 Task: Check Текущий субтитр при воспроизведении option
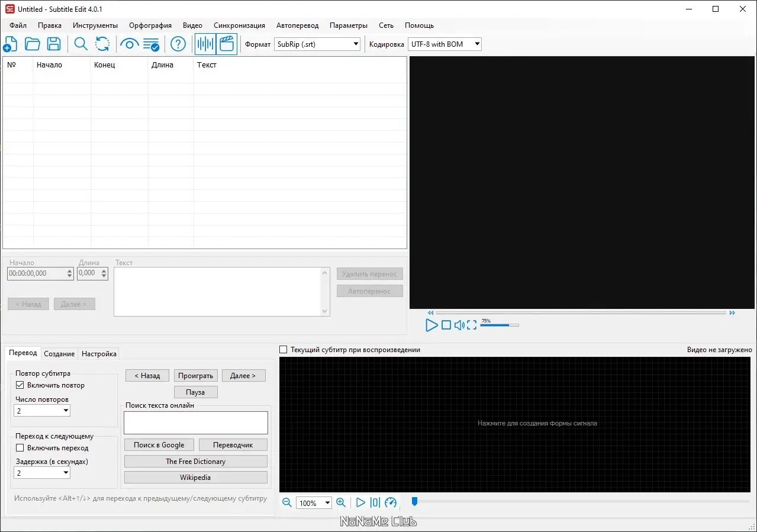click(284, 350)
